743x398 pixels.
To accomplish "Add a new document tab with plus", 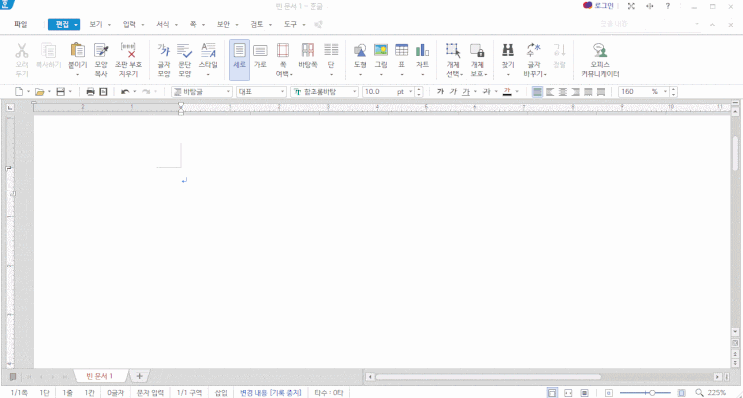I will coord(139,376).
